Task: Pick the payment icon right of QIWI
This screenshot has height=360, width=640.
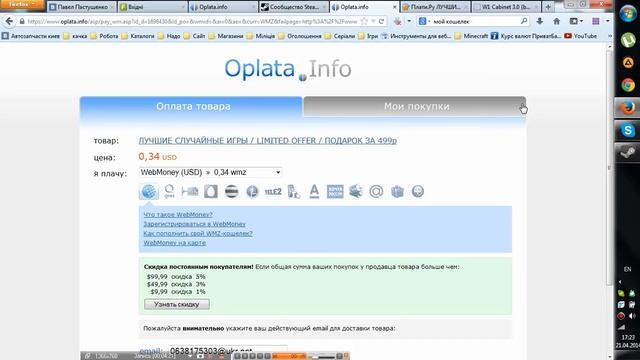Action: point(190,191)
